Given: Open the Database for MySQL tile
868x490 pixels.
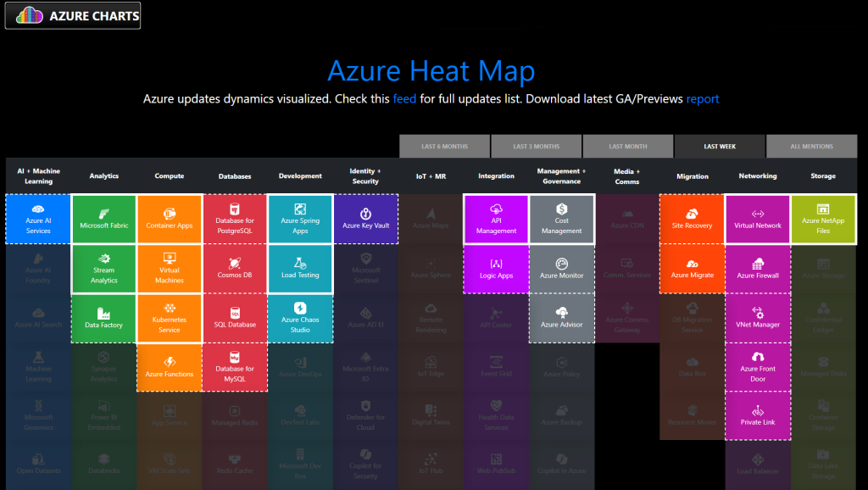Looking at the screenshot, I should tap(235, 368).
